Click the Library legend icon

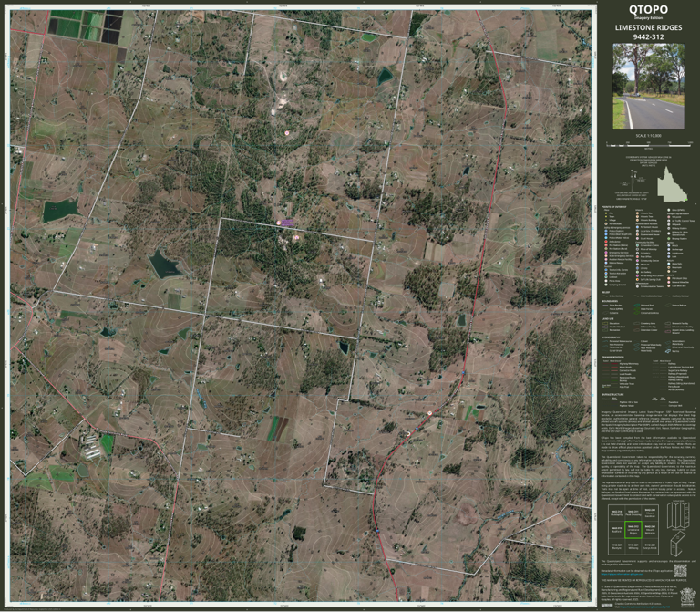point(637,268)
